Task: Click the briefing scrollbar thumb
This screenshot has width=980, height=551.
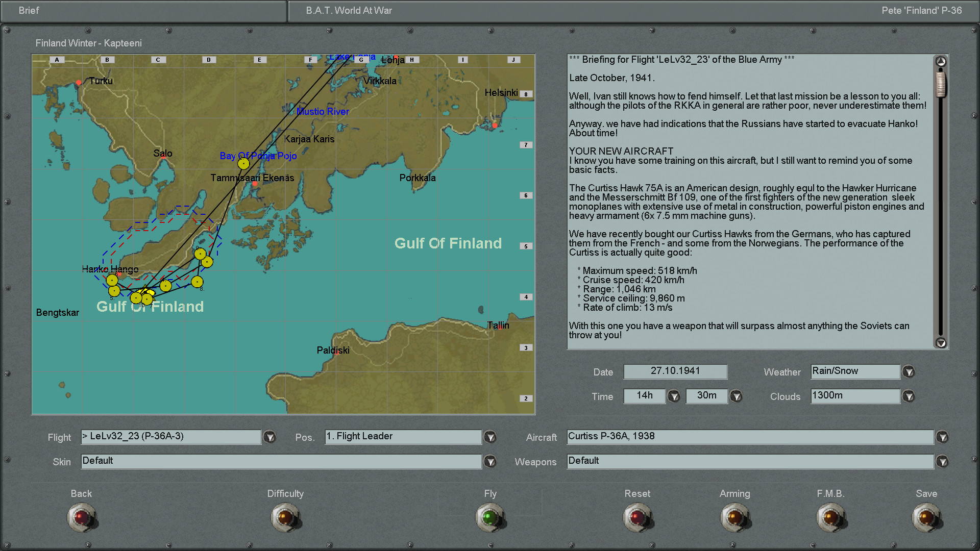Action: (x=941, y=83)
